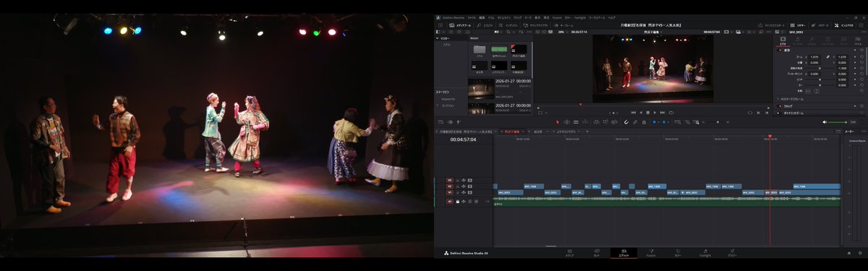Viewport: 868px width, 271px height.
Task: Switch to the カット page
Action: click(x=596, y=253)
